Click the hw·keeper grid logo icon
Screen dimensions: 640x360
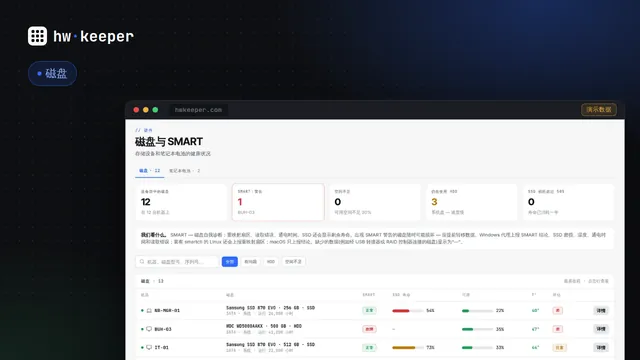click(37, 36)
